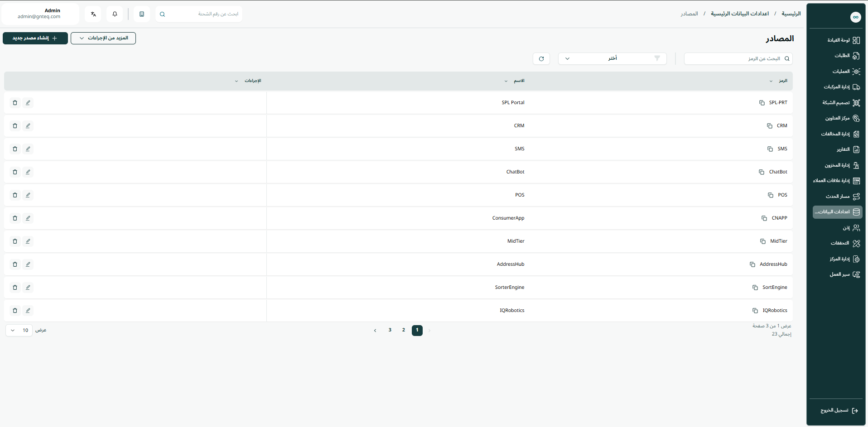Delete the IQRobotics row
868x427 pixels.
tap(15, 311)
